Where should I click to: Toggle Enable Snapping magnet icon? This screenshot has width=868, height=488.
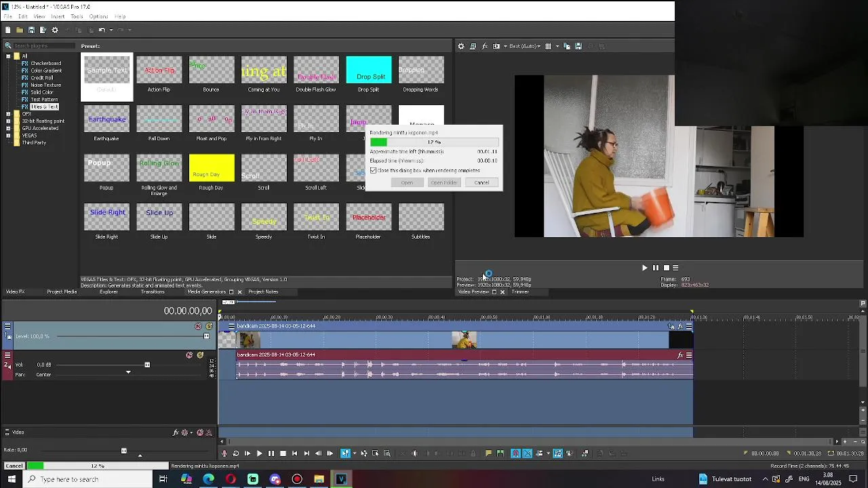click(515, 453)
